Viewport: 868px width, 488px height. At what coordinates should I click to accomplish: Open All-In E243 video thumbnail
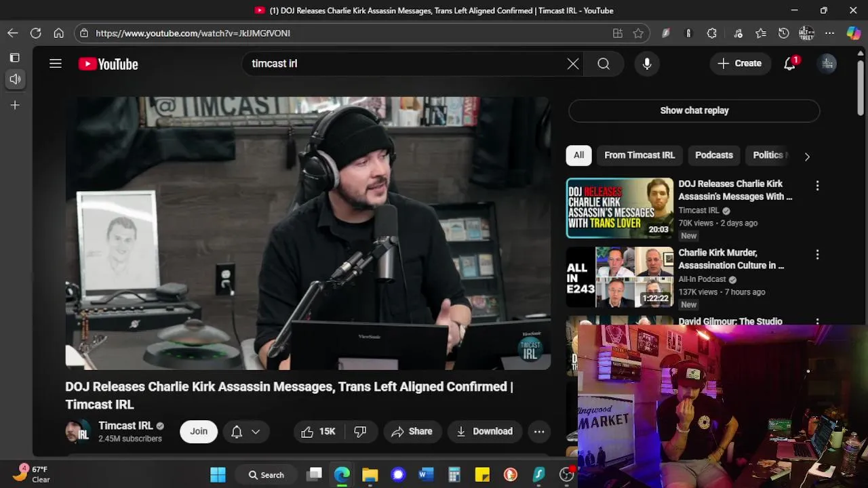(620, 277)
